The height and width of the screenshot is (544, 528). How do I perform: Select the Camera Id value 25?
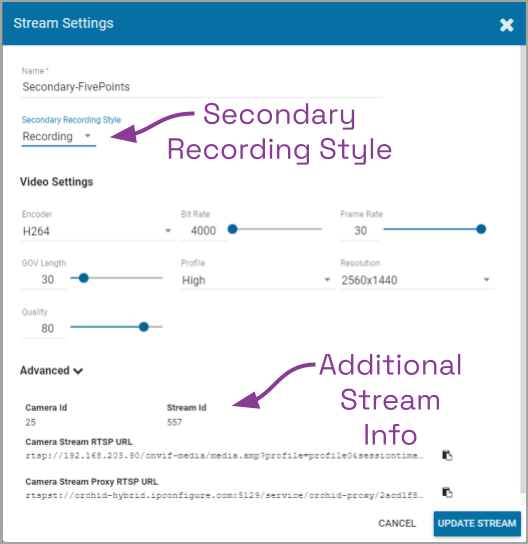pos(31,422)
